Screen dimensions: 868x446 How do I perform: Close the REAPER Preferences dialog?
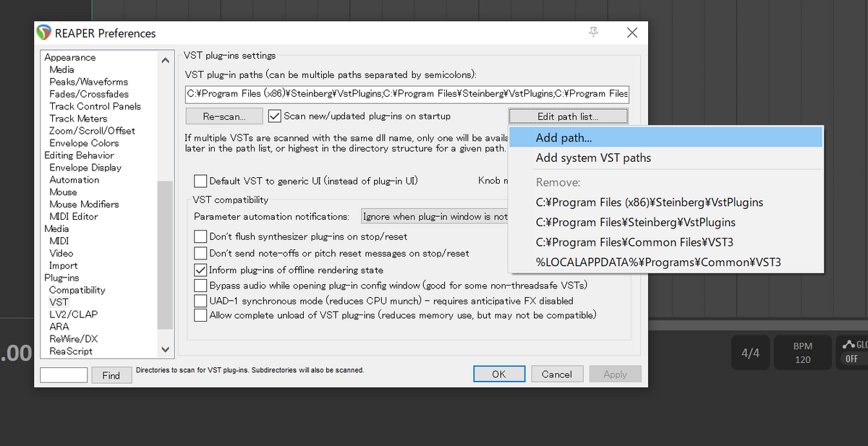(631, 33)
